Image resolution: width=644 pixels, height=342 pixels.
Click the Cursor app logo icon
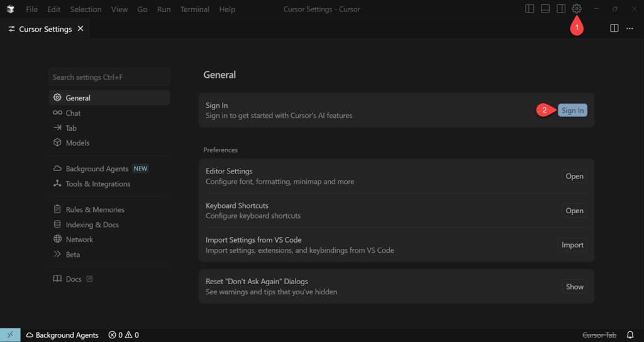click(11, 9)
